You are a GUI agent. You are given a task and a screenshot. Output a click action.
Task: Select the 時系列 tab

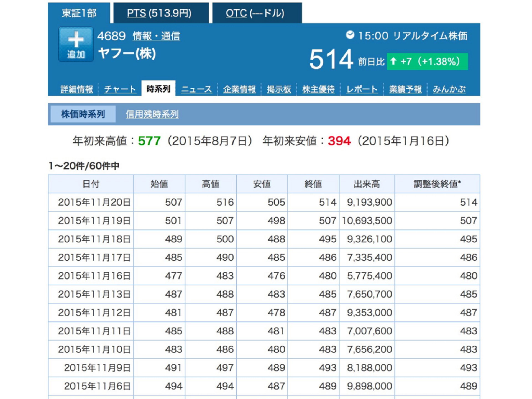point(158,89)
